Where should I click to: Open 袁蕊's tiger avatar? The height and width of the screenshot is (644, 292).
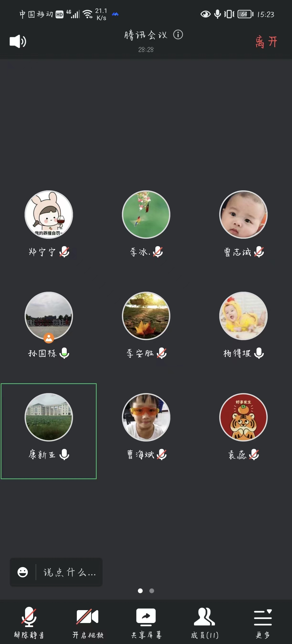[243, 417]
